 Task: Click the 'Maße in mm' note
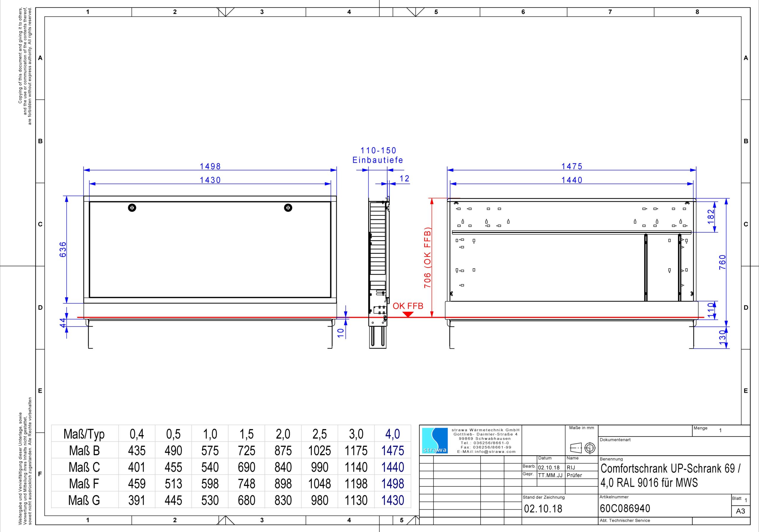click(581, 428)
